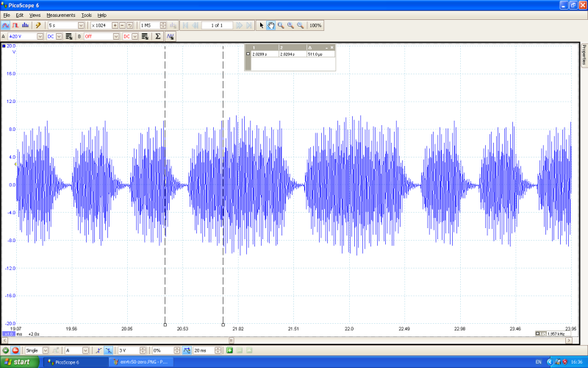Switch to Scope mode icon
The width and height of the screenshot is (588, 368).
click(x=5, y=26)
